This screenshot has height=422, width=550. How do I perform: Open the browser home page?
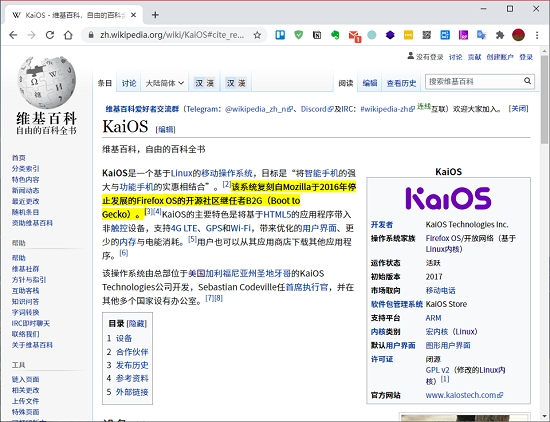[68, 35]
